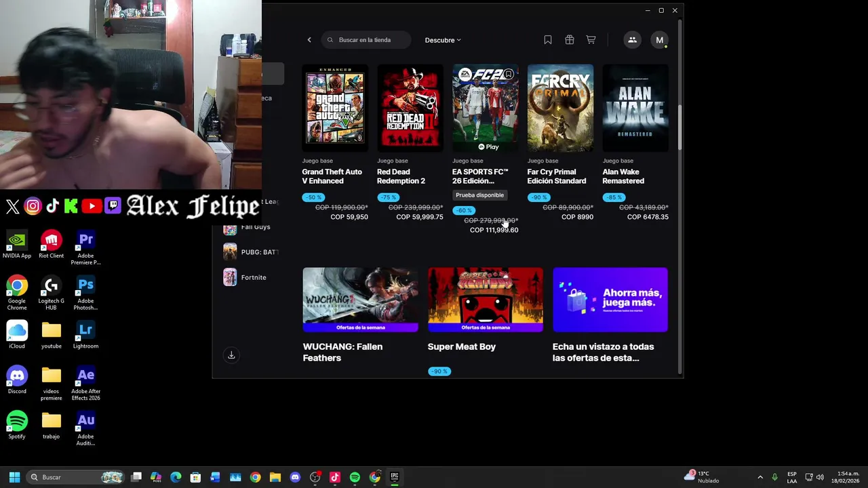Click price COP 8990

coord(577,217)
